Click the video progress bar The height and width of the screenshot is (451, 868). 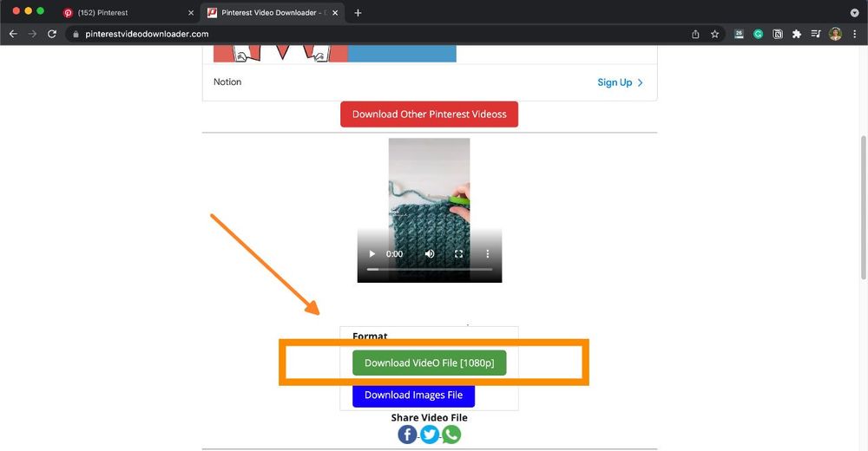click(x=430, y=270)
